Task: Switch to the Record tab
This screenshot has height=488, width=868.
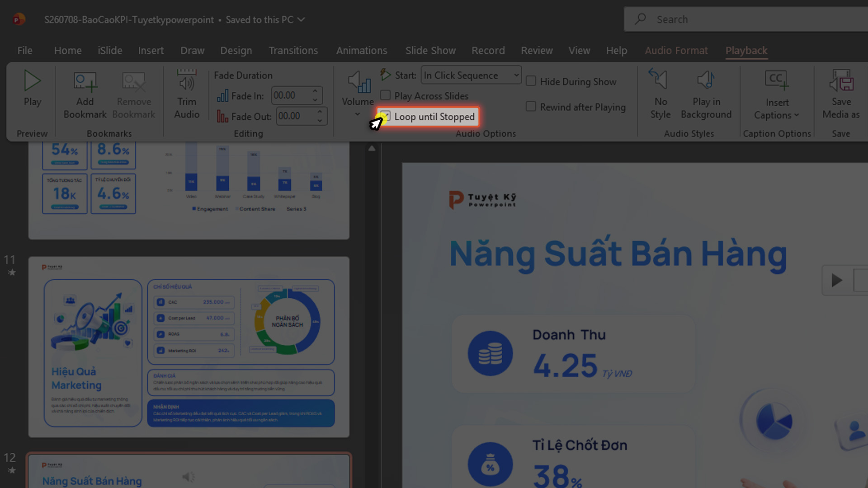Action: [488, 50]
